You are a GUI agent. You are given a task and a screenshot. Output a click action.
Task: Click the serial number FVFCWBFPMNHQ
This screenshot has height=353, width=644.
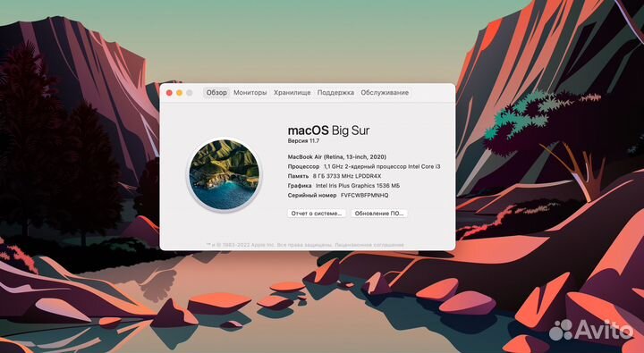point(364,196)
